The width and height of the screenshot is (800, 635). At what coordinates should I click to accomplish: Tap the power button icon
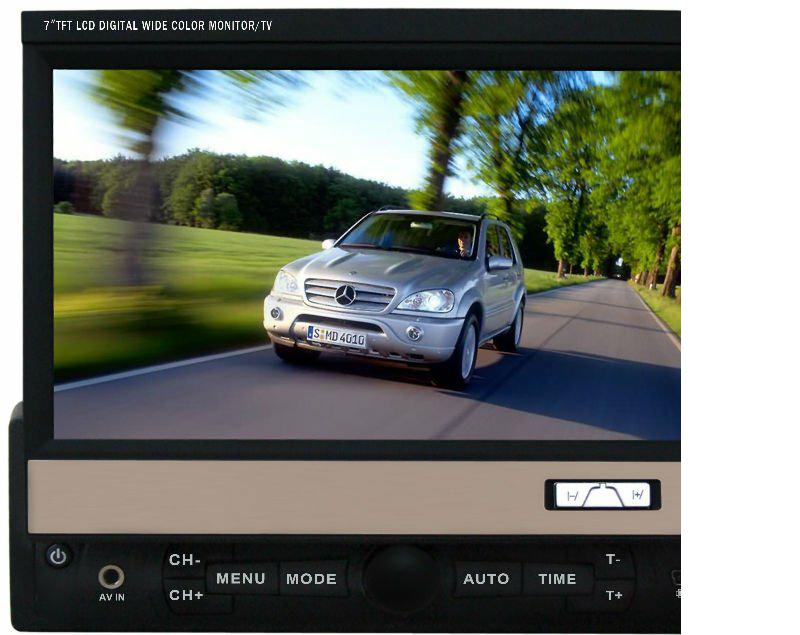click(x=58, y=556)
